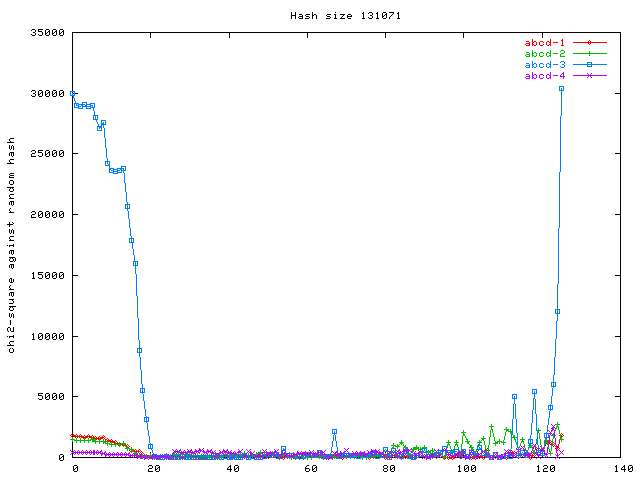640x480 pixels.
Task: Click the y-axis value 20000
Action: [x=47, y=214]
